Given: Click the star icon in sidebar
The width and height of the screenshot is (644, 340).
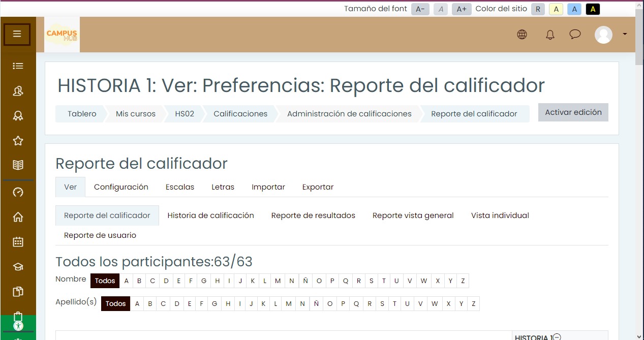Looking at the screenshot, I should click(18, 140).
